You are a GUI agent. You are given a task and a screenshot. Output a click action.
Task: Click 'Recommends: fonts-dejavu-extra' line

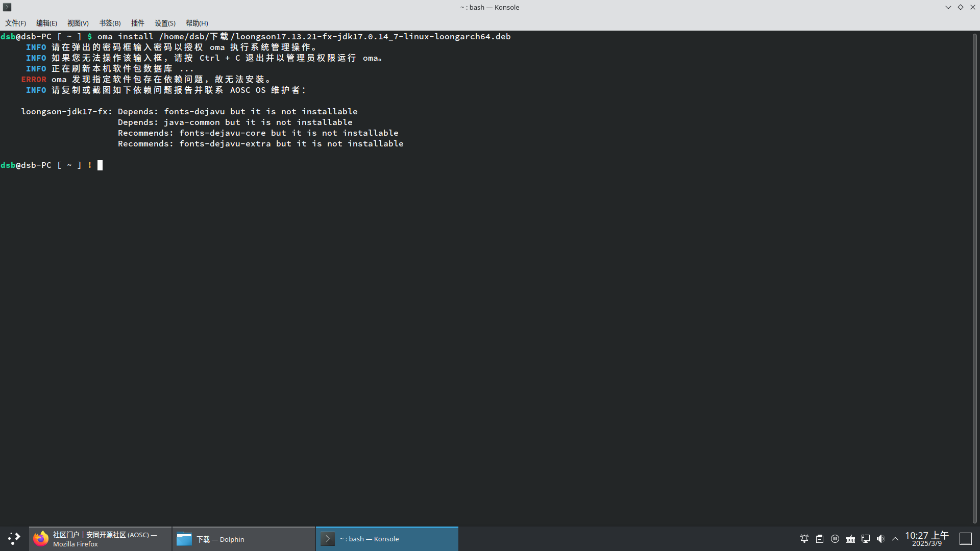[261, 144]
